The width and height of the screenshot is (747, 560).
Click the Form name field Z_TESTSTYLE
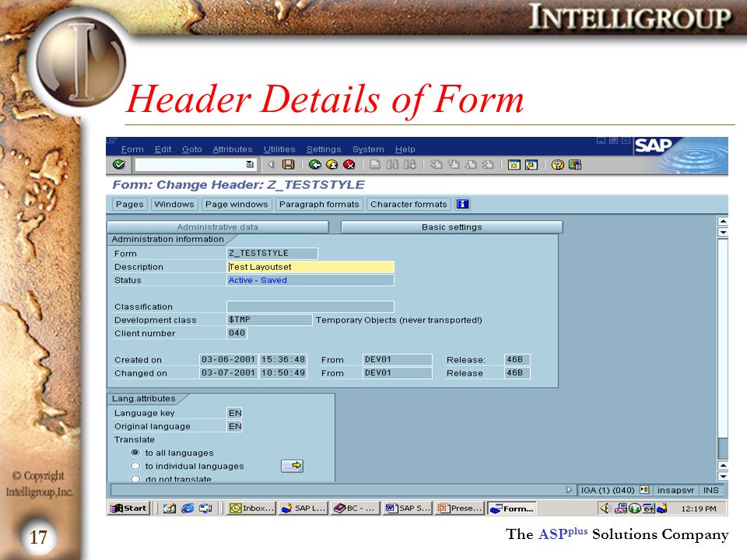click(x=272, y=254)
